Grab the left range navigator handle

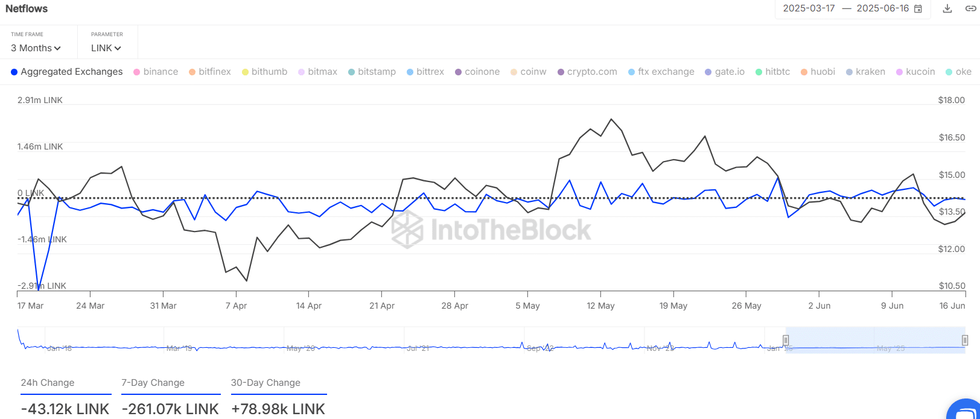(x=786, y=340)
